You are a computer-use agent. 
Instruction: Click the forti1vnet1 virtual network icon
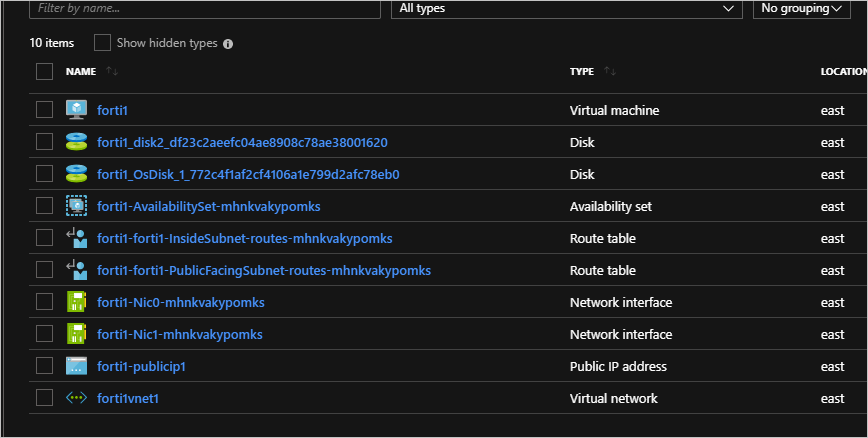point(77,398)
